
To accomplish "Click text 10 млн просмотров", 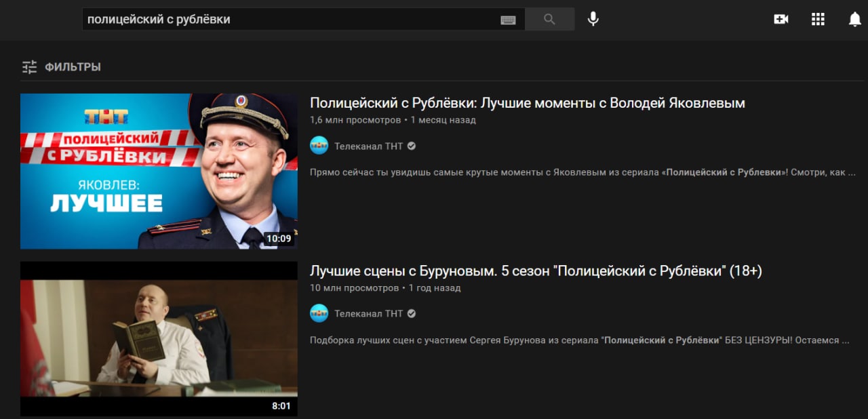I will click(354, 288).
